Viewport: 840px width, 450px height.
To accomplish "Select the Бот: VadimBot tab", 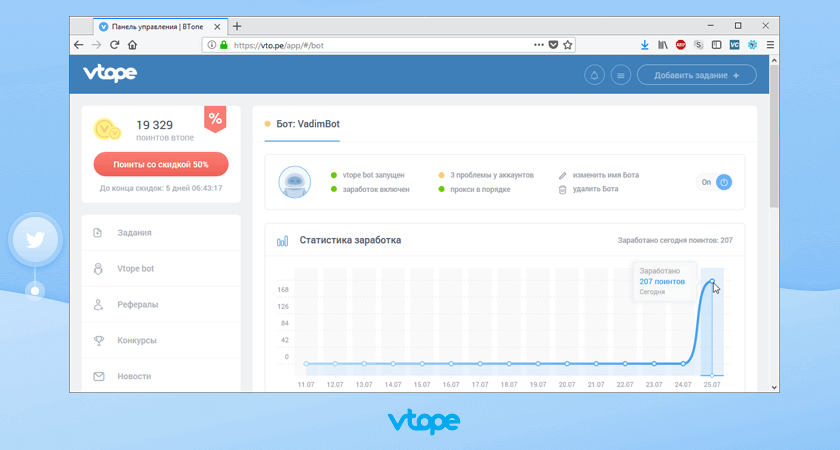I will click(x=302, y=124).
